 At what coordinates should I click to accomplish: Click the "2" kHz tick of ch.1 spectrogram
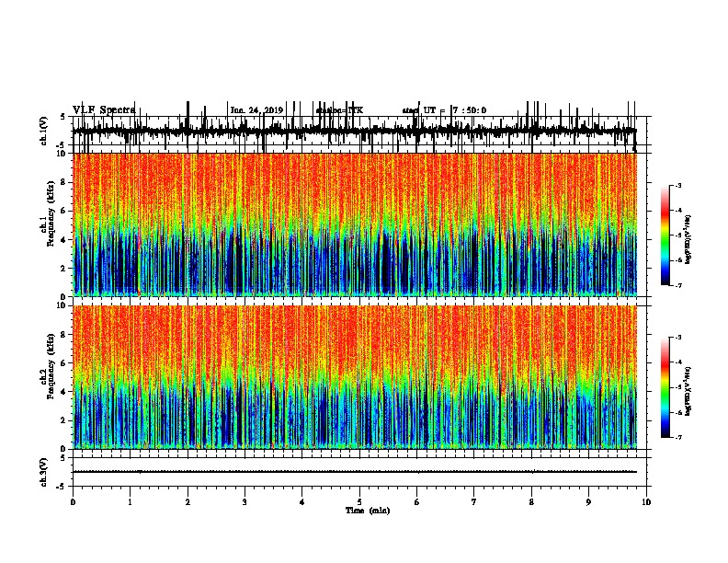click(63, 268)
